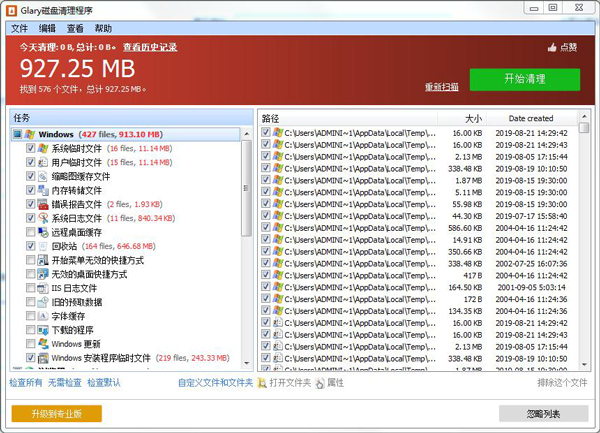The height and width of the screenshot is (433, 600).
Task: Open the 编辑 menu
Action: (47, 28)
